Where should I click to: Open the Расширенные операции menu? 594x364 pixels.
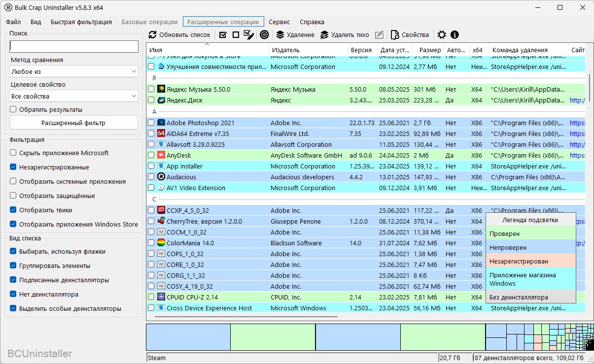click(223, 22)
